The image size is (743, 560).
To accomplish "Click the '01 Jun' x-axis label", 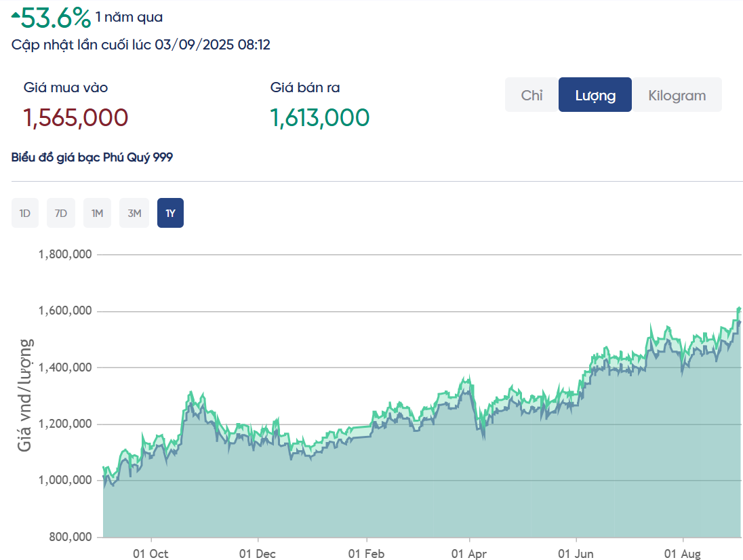I will 576,554.
